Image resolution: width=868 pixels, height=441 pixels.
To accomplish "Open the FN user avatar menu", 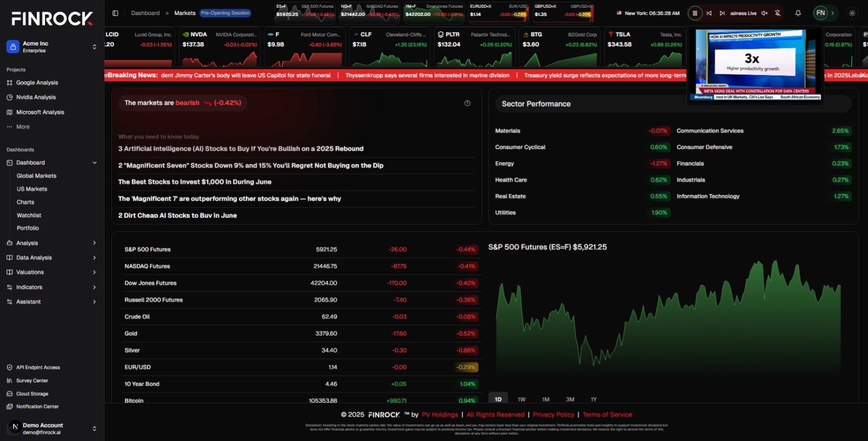I will click(x=821, y=13).
